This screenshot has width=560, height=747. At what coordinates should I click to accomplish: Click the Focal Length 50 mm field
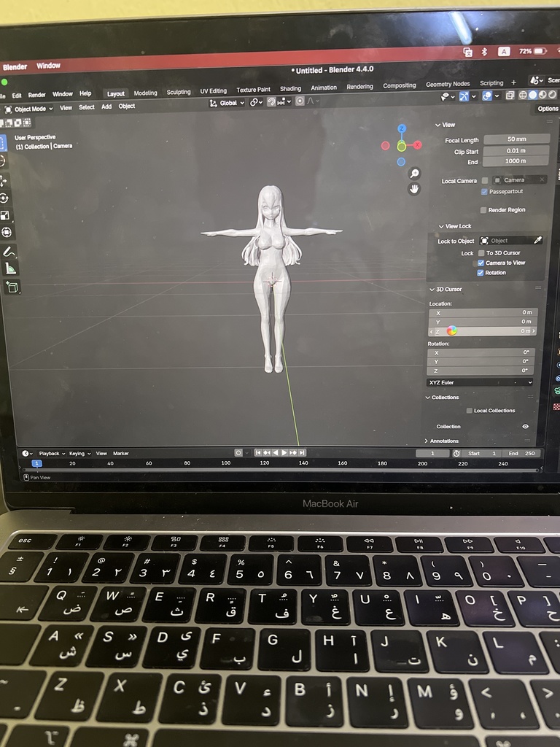tap(517, 139)
